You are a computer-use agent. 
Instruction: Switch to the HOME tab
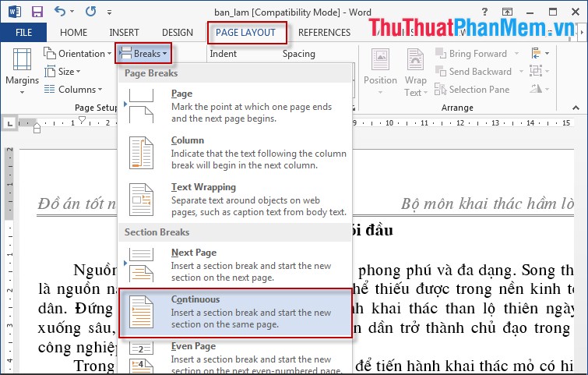pyautogui.click(x=73, y=33)
